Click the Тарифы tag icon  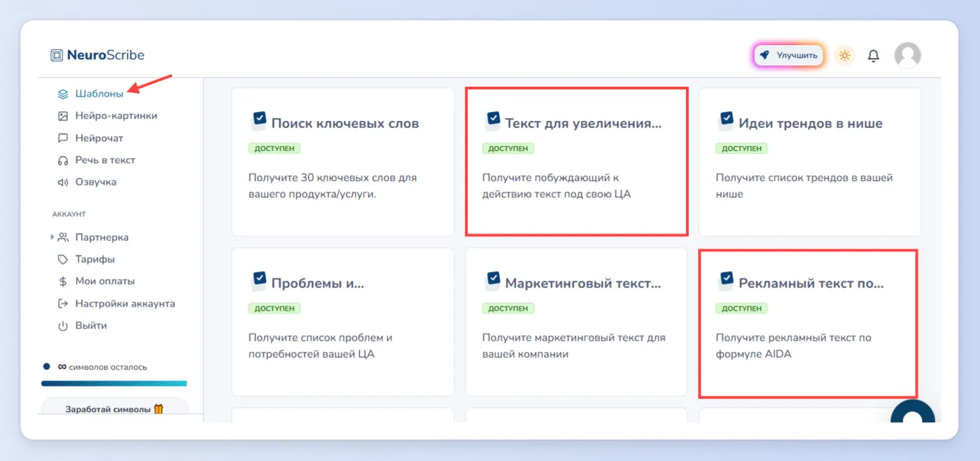(62, 260)
